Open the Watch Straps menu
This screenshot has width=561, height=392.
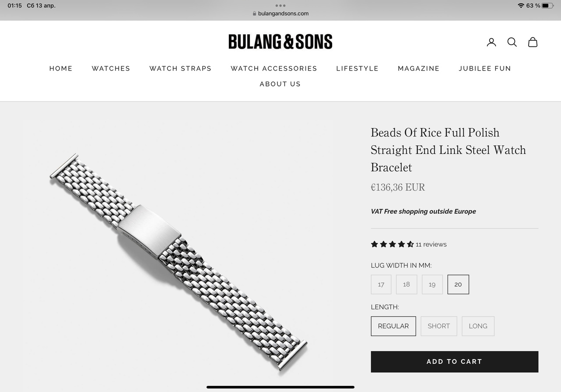[181, 68]
